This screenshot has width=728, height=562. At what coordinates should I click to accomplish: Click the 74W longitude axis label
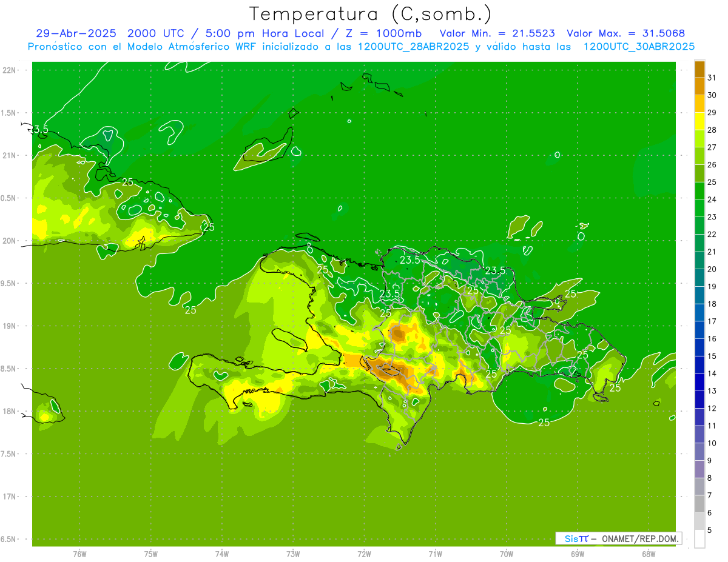(222, 554)
